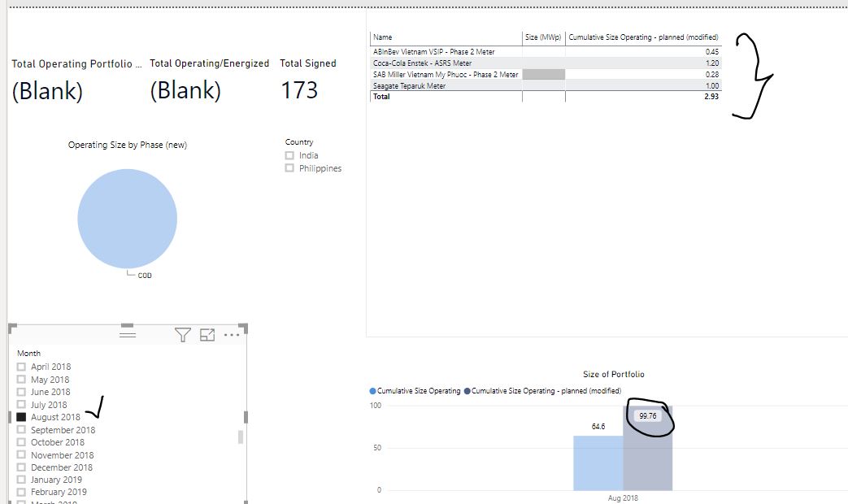Check the September 2018 month box
This screenshot has width=848, height=504.
click(x=21, y=430)
